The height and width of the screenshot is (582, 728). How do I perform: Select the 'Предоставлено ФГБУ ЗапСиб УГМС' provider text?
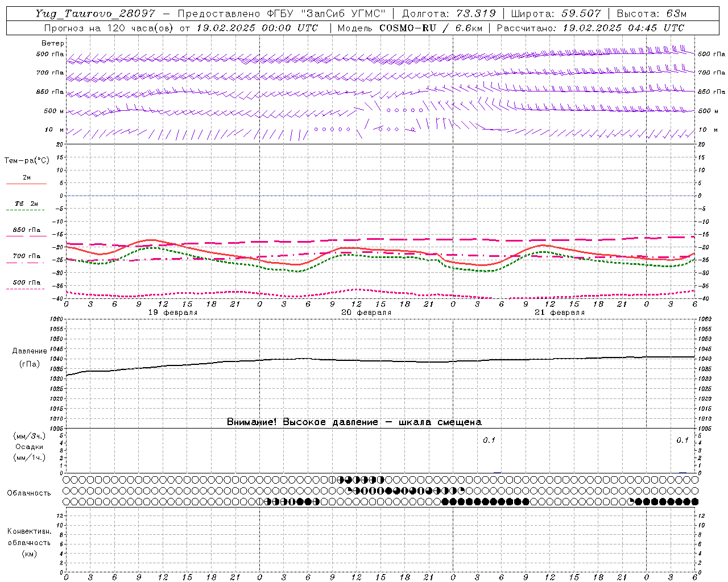pos(282,14)
